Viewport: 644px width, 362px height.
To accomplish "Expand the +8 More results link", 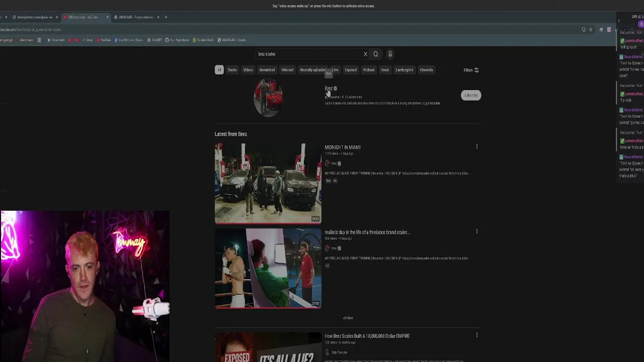I will pos(348,318).
